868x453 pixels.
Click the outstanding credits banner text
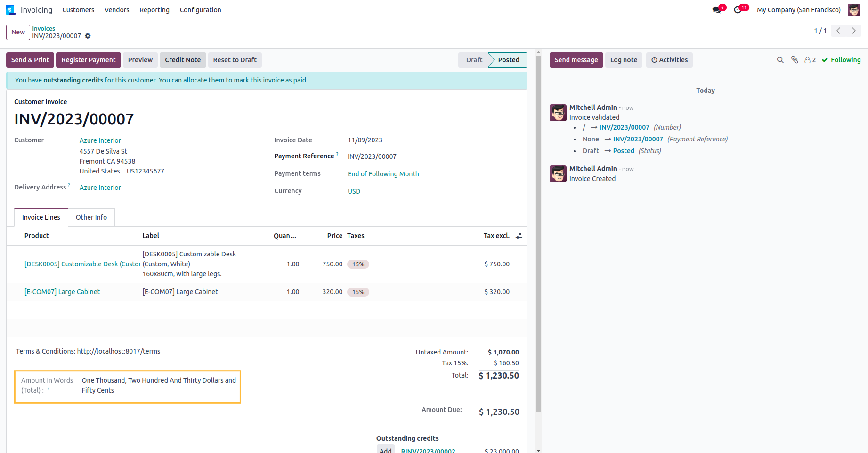(x=162, y=80)
